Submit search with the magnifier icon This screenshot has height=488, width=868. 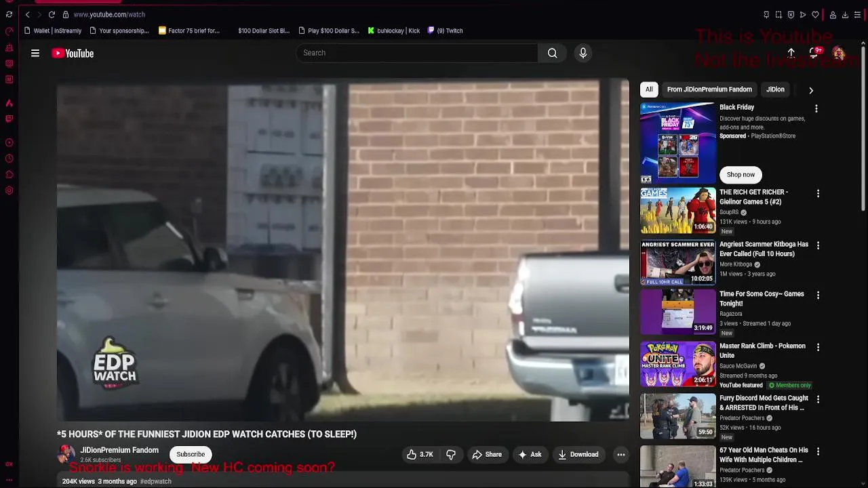(553, 53)
